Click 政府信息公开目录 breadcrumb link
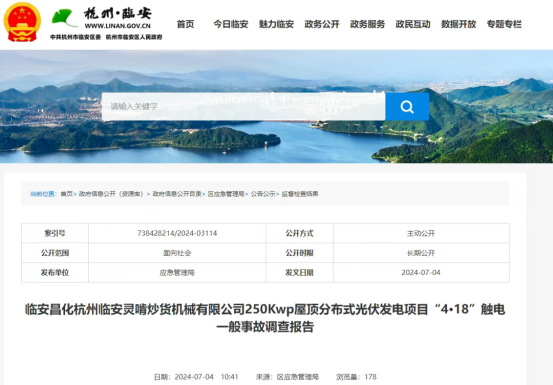553x385 pixels. click(x=177, y=194)
